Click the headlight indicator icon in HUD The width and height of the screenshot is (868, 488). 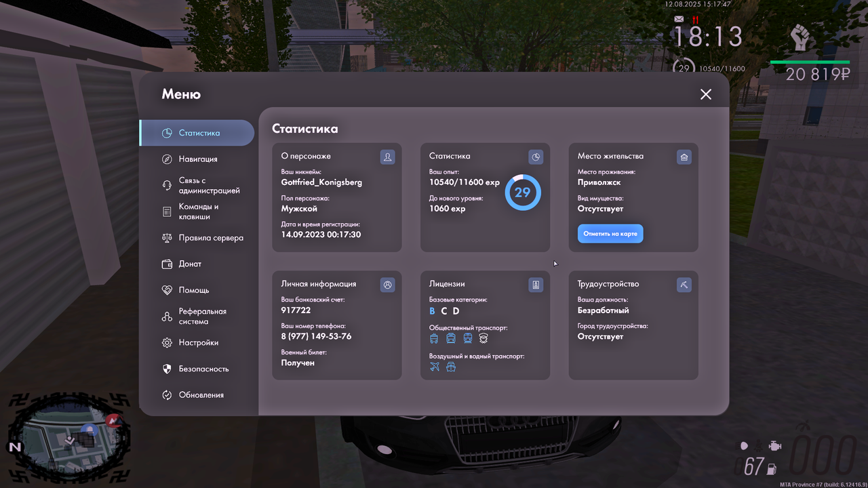pos(745,446)
